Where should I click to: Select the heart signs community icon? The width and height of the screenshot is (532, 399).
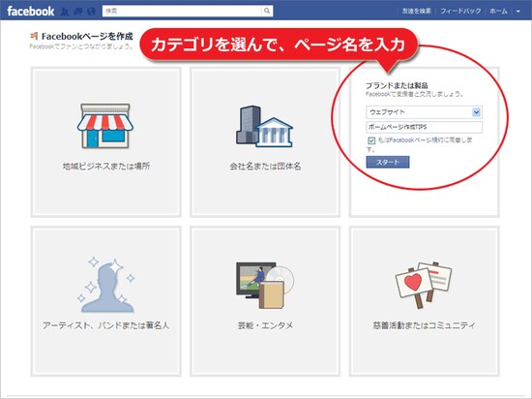click(424, 285)
